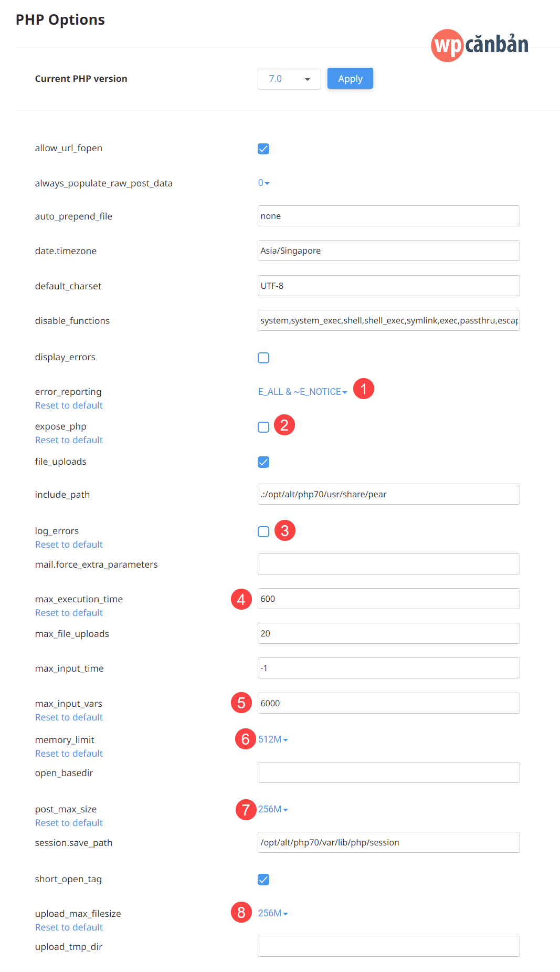Reset upload_max_filesize to default
This screenshot has width=560, height=972.
tap(68, 927)
